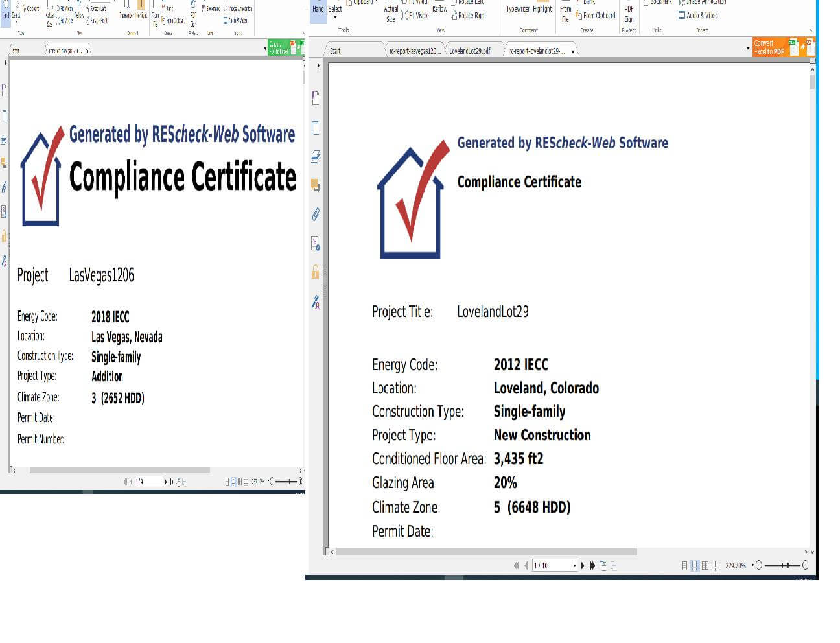The image size is (840, 643).
Task: Expand the tab list dropdown arrow
Action: (x=748, y=49)
